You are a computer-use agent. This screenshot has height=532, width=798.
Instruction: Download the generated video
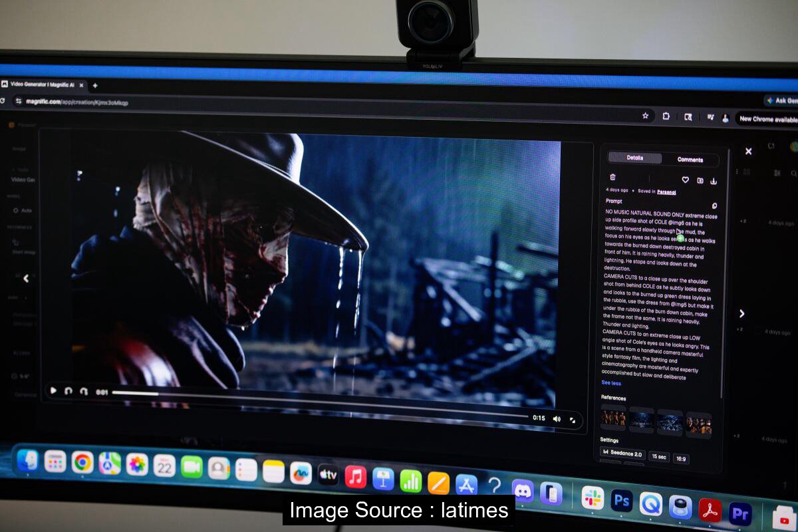tap(714, 181)
